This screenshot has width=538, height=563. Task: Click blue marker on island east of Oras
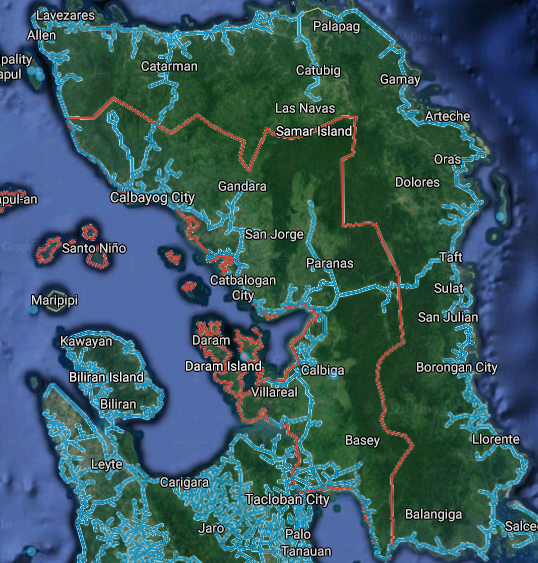500,216
